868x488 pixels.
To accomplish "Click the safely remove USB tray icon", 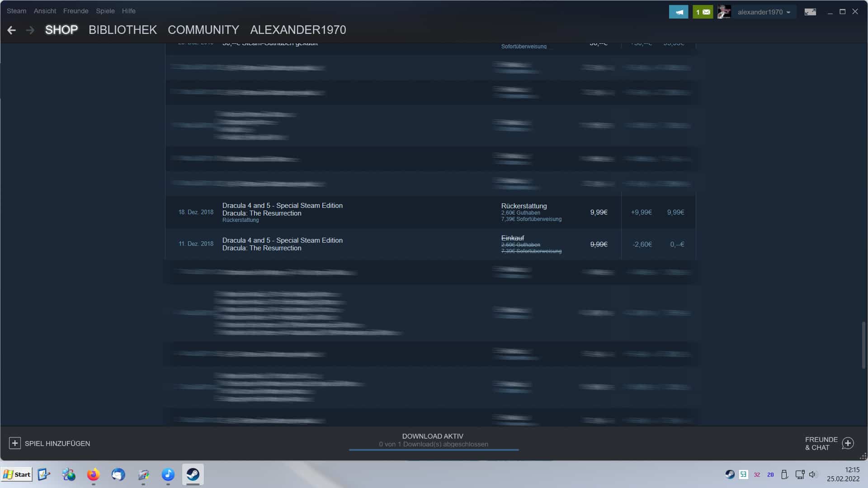I will [784, 474].
